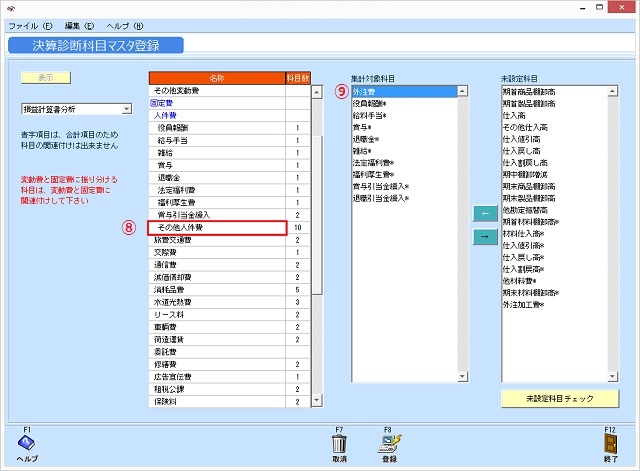This screenshot has width=640, height=471.
Task: Click the 名称 column header
Action: point(217,78)
